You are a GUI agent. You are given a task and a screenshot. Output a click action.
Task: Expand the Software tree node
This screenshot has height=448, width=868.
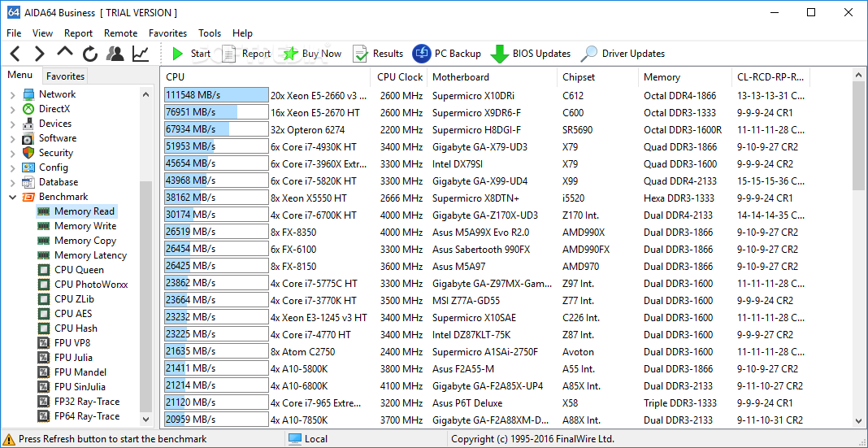[x=13, y=138]
